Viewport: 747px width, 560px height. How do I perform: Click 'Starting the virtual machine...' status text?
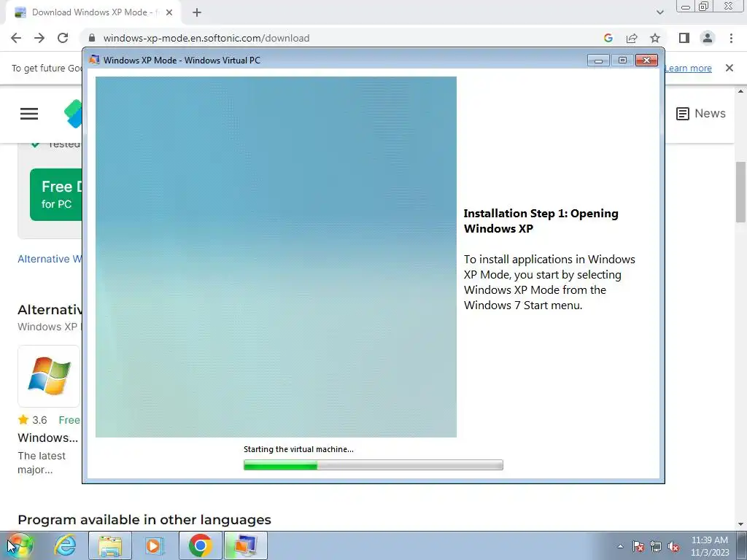click(298, 449)
